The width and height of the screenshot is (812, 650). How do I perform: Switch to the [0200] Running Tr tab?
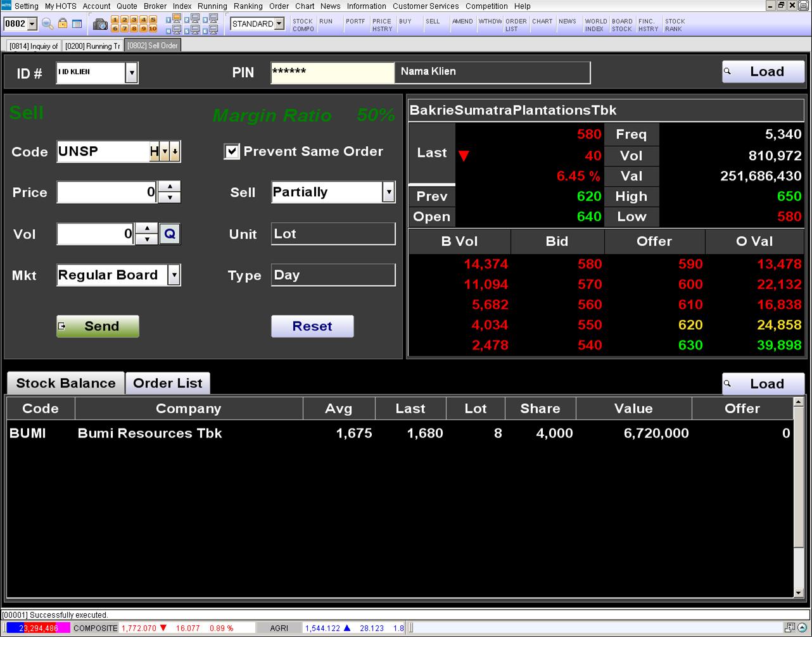(92, 46)
